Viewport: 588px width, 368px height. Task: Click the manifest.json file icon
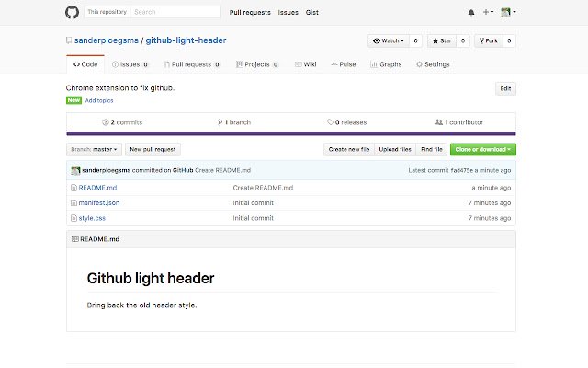73,202
